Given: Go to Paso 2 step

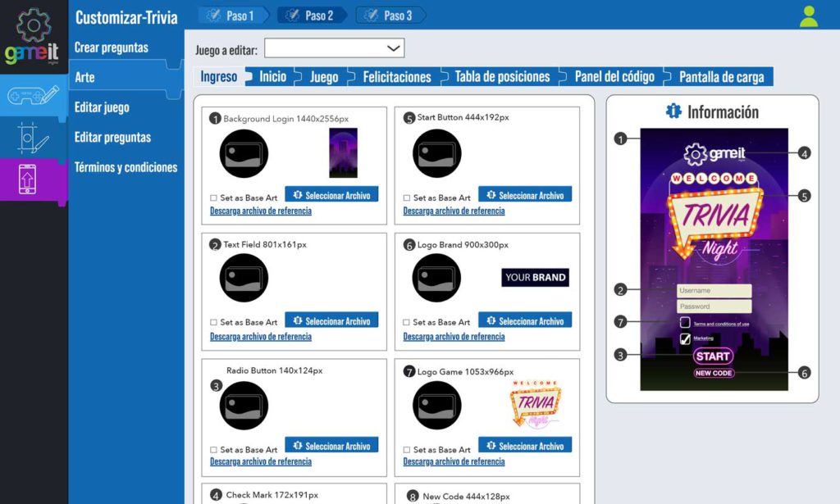Looking at the screenshot, I should 312,16.
